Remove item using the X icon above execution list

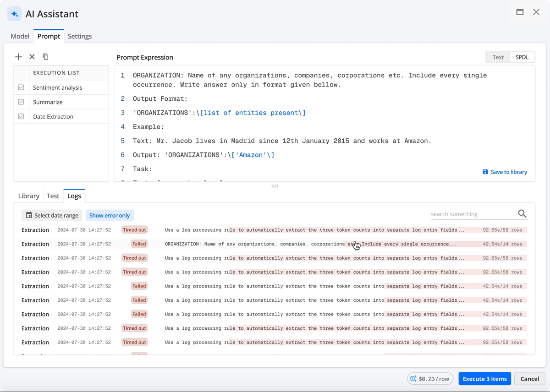(x=32, y=57)
